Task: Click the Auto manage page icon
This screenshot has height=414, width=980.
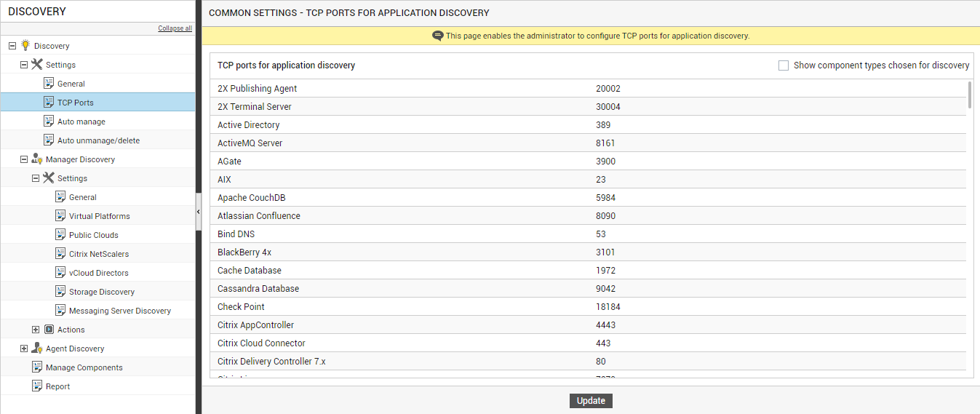Action: (x=49, y=121)
